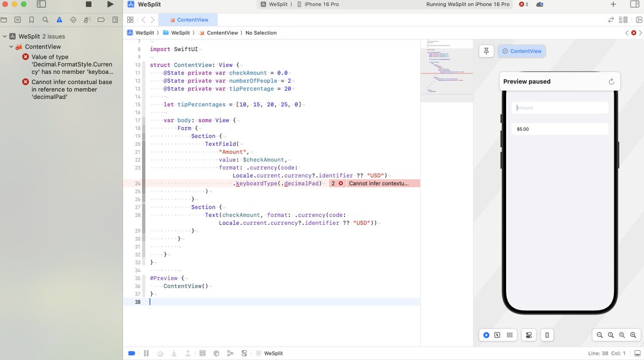Screen dimensions: 644x360
Task: Zoom preview canvas to 100 percent
Action: [x=611, y=335]
